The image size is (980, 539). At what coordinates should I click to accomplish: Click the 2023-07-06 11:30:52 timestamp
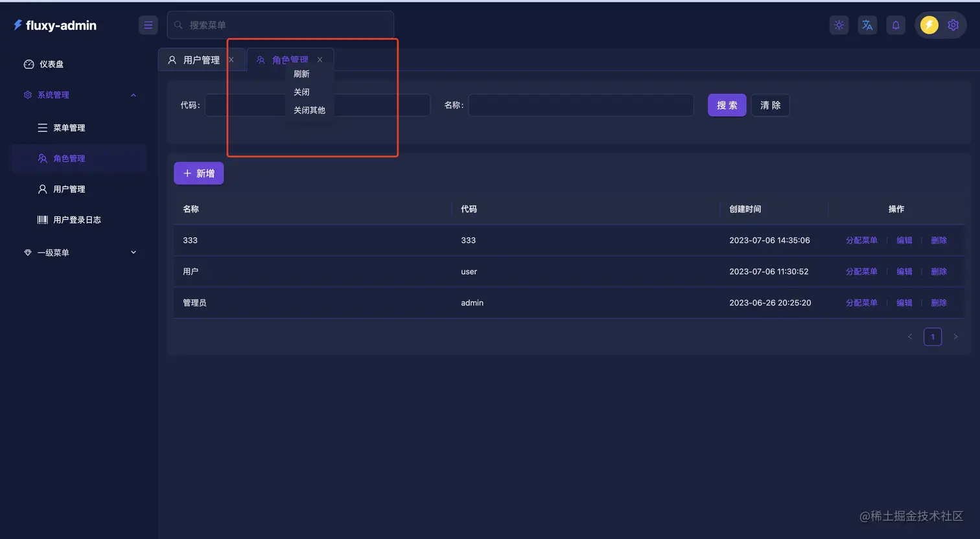[x=769, y=271]
